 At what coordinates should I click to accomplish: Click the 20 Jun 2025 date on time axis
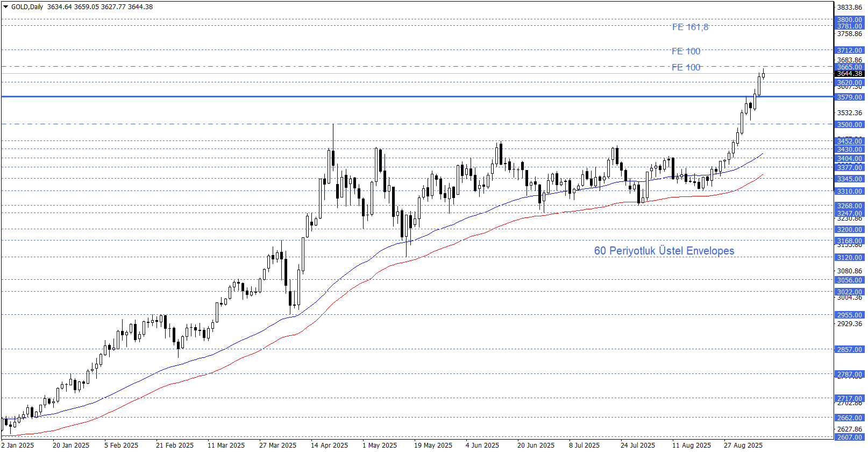(x=536, y=446)
